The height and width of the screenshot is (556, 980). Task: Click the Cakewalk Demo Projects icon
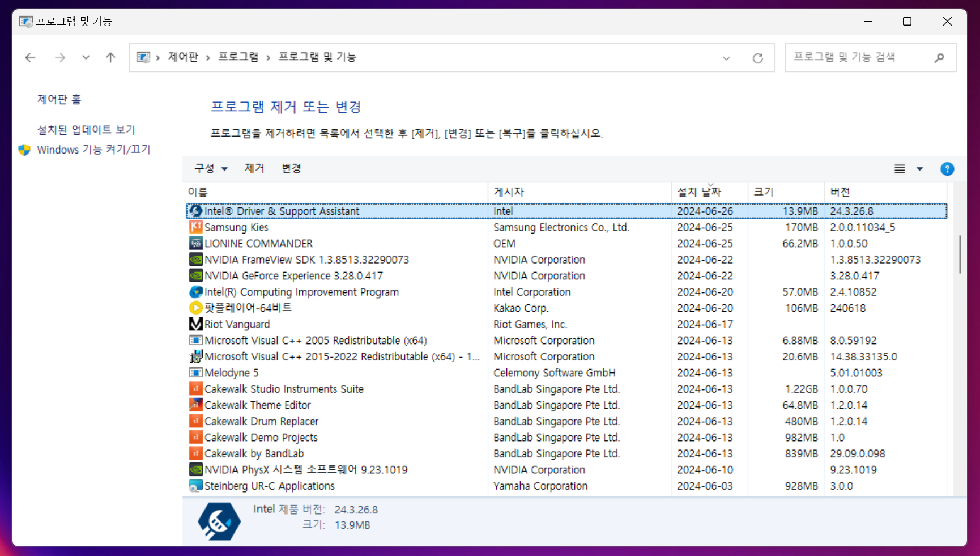coord(195,437)
